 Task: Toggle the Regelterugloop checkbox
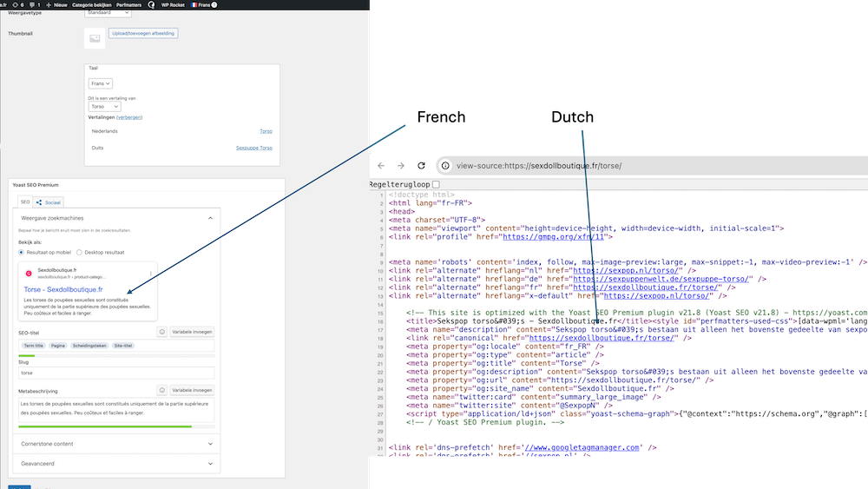click(437, 184)
